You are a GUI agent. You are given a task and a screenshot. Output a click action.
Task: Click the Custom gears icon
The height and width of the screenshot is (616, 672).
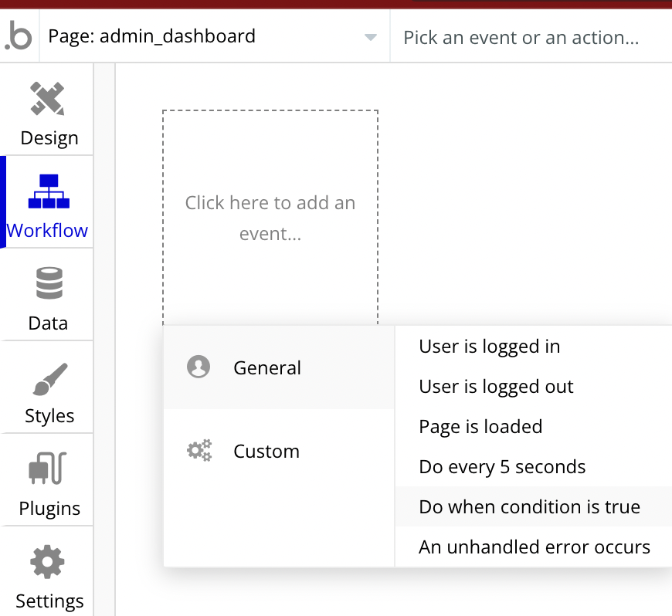tap(199, 450)
